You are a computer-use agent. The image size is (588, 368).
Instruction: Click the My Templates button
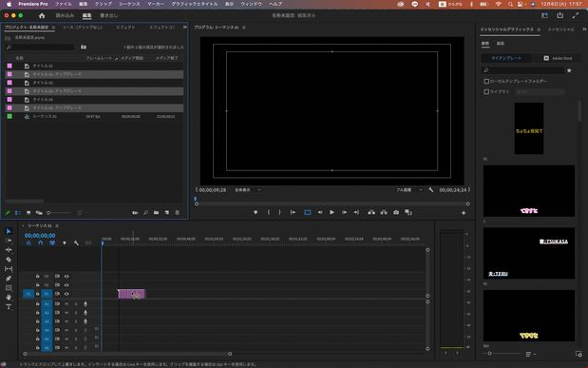(506, 58)
